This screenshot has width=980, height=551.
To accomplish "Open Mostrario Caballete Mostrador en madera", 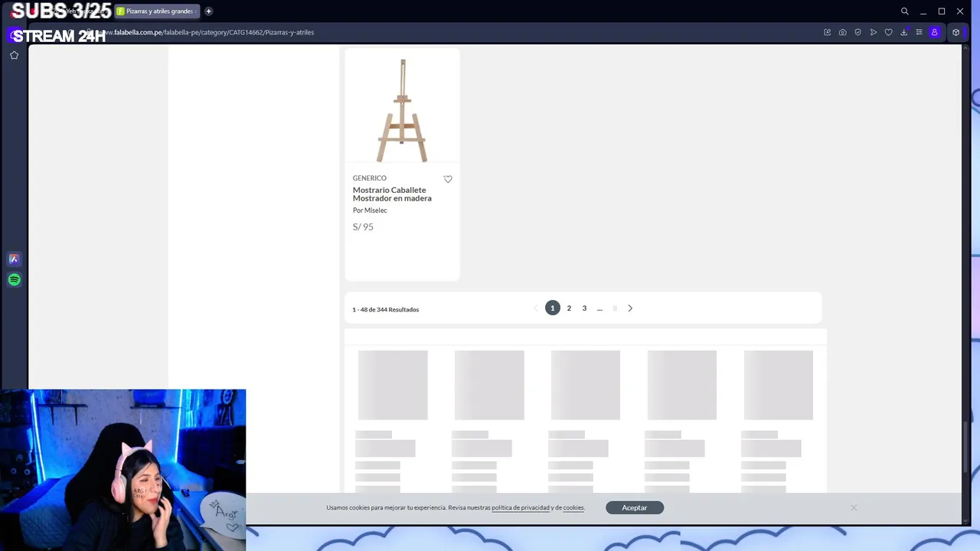I will coord(392,194).
